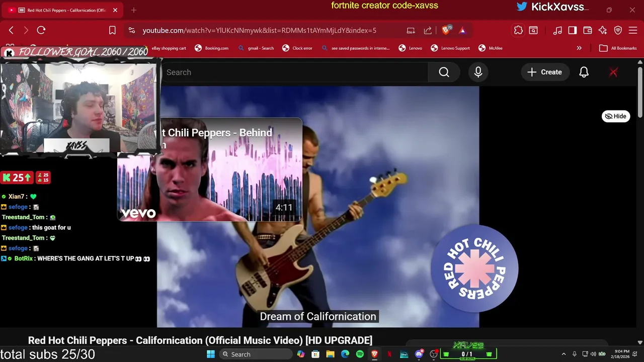Close the Californication browser tab
The width and height of the screenshot is (644, 362).
(115, 10)
